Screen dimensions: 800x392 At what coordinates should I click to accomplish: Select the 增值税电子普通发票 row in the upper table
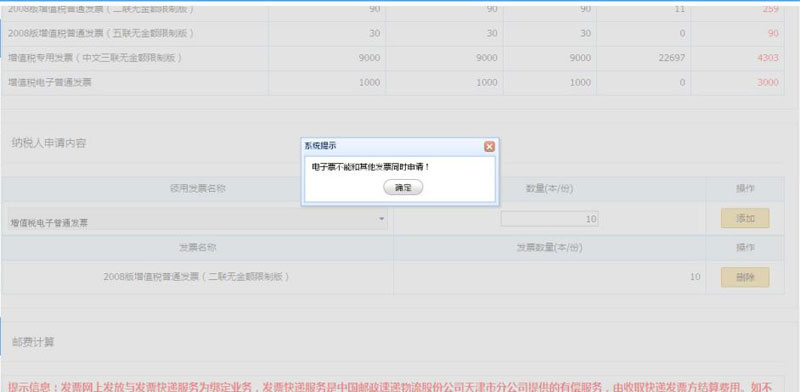click(x=393, y=83)
